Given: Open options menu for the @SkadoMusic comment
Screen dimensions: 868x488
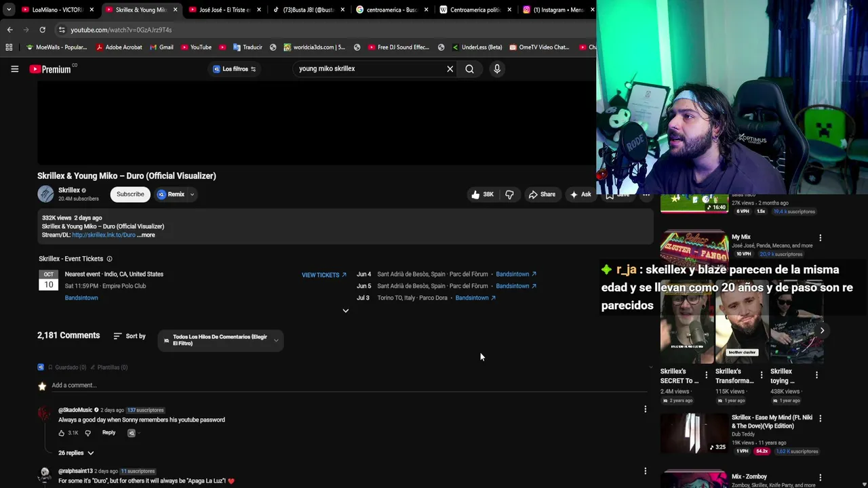Looking at the screenshot, I should 645,409.
